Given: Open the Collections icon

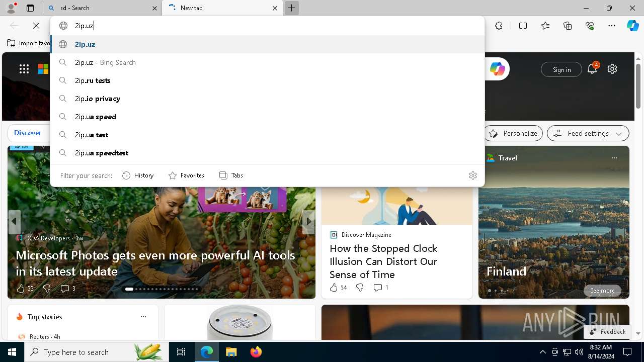Looking at the screenshot, I should coord(568,26).
